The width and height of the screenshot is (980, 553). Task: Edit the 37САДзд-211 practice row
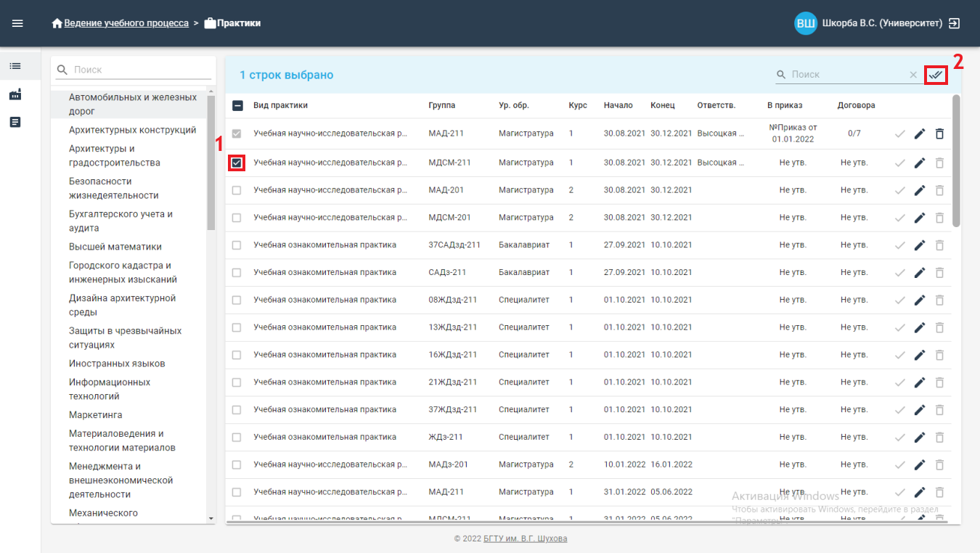click(920, 245)
